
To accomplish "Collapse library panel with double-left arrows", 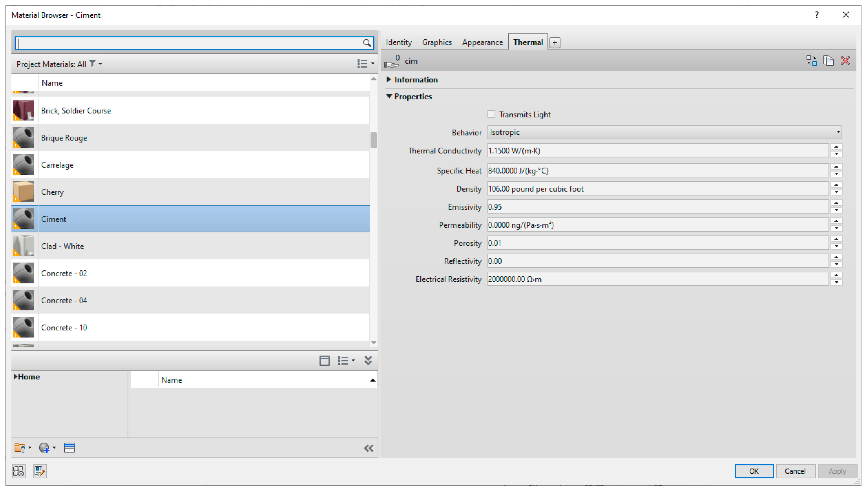I will 368,448.
